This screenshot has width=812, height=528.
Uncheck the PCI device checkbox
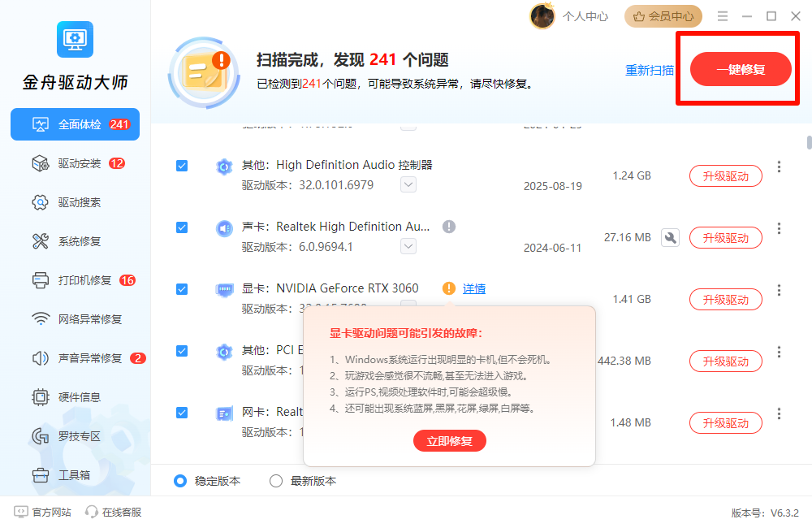pyautogui.click(x=182, y=351)
